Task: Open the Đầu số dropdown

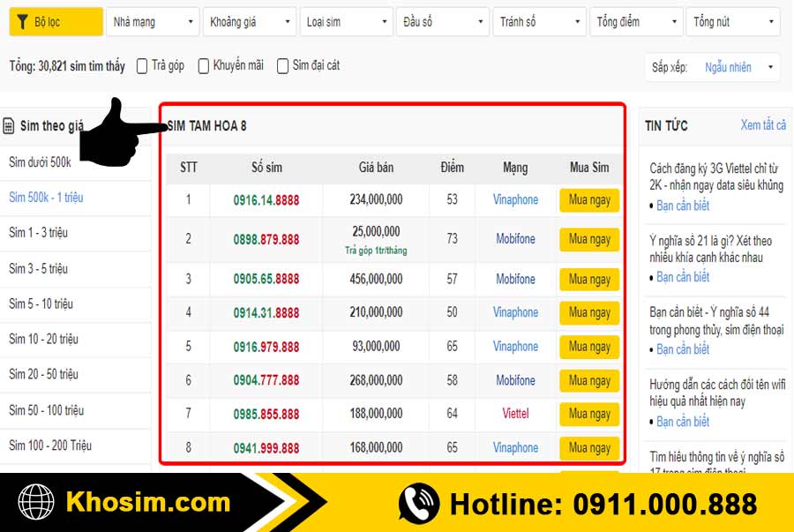Action: 442,21
